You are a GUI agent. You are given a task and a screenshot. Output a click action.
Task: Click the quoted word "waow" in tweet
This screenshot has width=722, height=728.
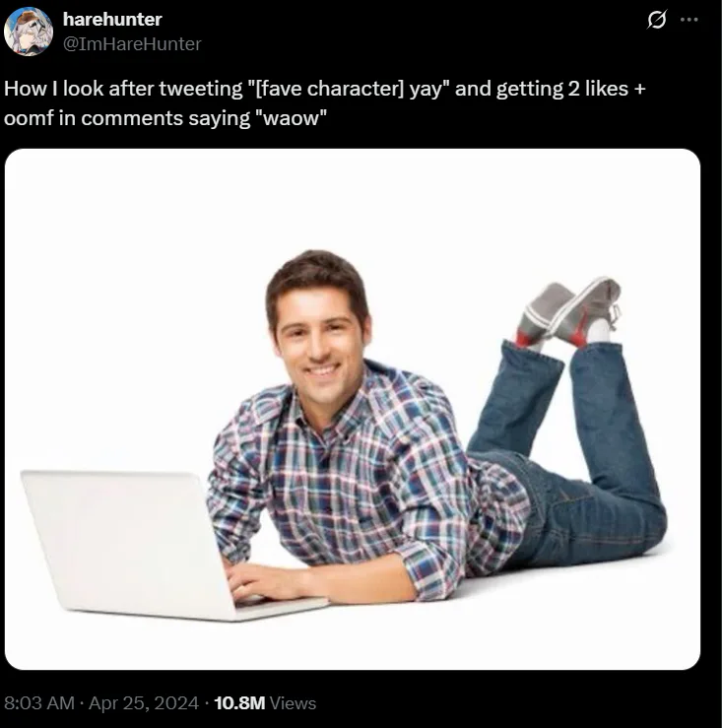pyautogui.click(x=292, y=118)
